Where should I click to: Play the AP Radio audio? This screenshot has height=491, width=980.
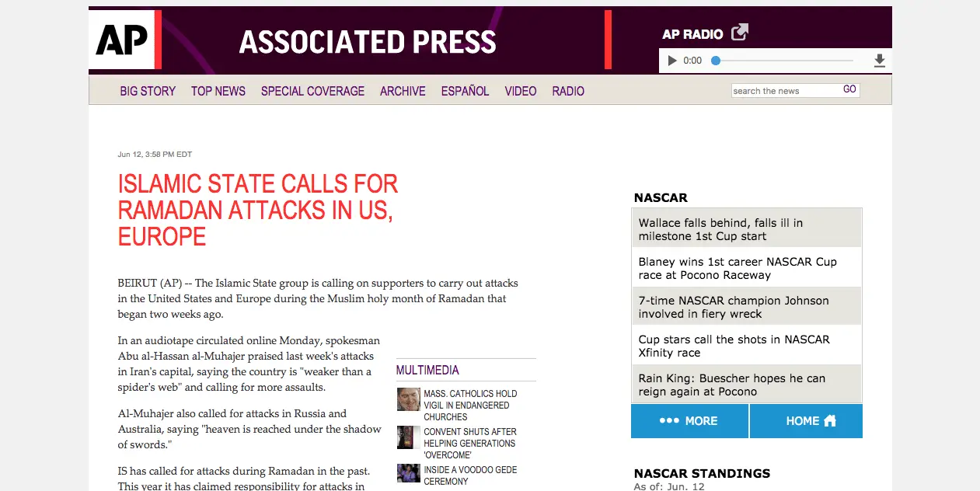click(672, 60)
